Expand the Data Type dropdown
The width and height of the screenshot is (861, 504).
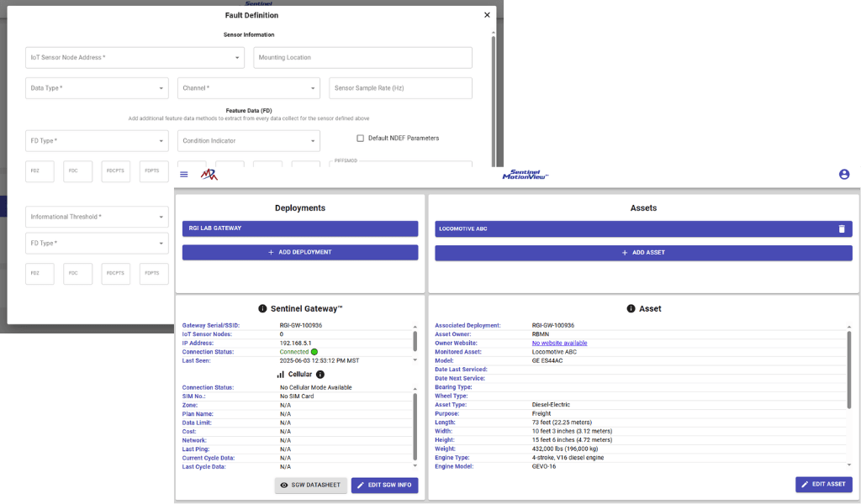pyautogui.click(x=97, y=88)
